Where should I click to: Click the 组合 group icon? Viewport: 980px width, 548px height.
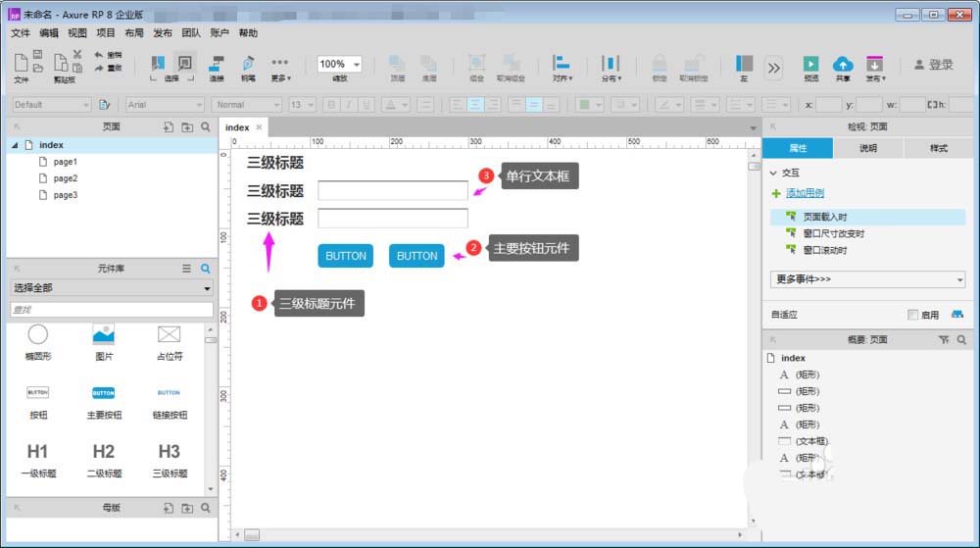tap(476, 68)
